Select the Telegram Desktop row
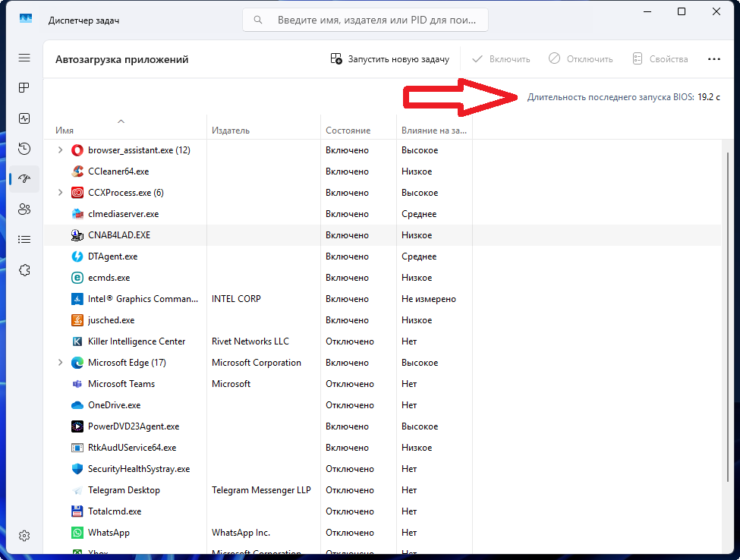Viewport: 740px width, 560px height. pyautogui.click(x=124, y=490)
